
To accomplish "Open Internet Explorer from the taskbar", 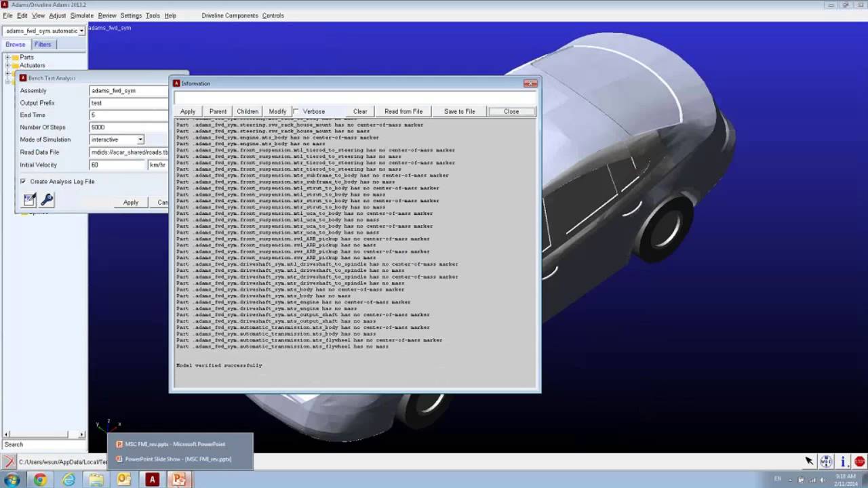I will tap(68, 480).
